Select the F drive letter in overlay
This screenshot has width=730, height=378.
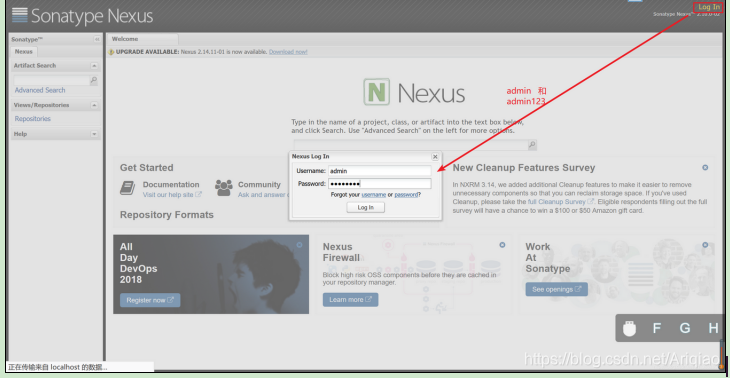[656, 328]
